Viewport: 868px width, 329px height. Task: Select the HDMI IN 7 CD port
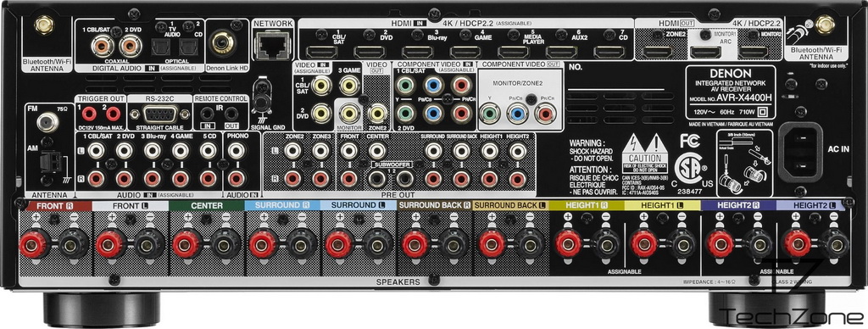(609, 53)
